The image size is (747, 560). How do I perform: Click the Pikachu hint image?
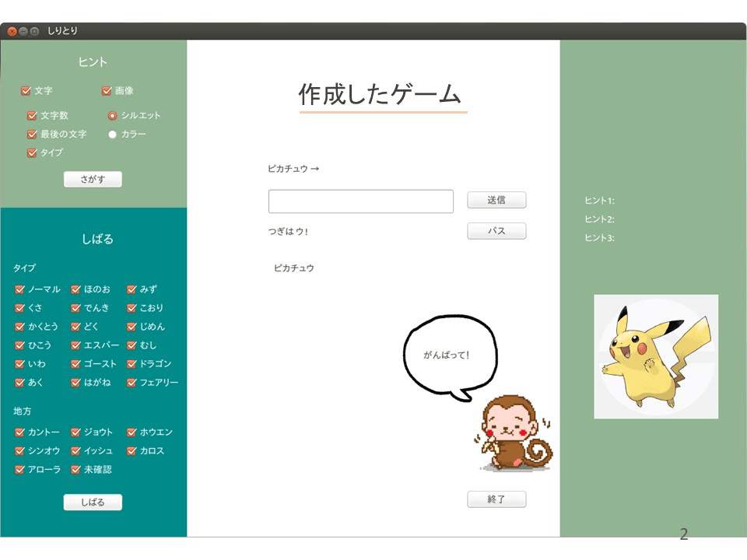tap(656, 357)
